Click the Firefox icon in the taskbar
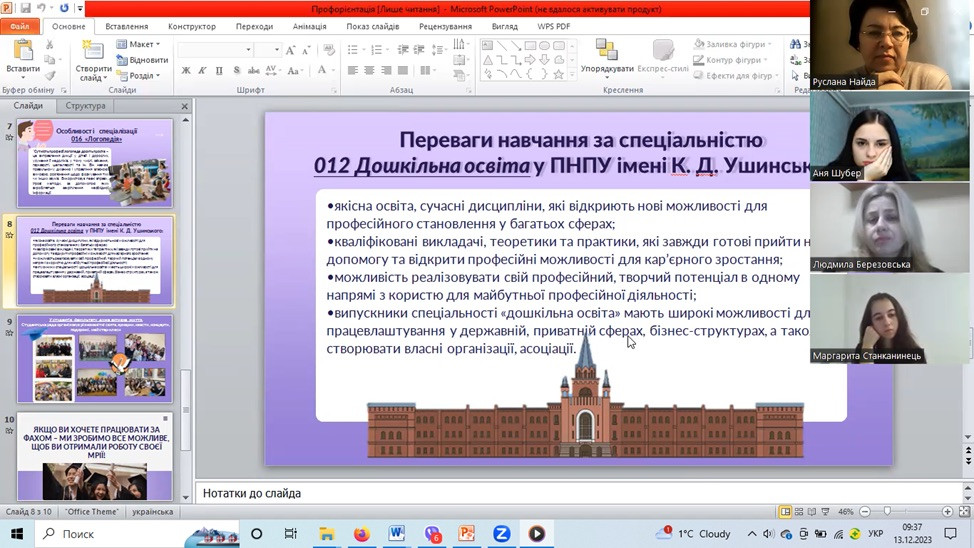Viewport: 974px width, 548px height. point(361,534)
